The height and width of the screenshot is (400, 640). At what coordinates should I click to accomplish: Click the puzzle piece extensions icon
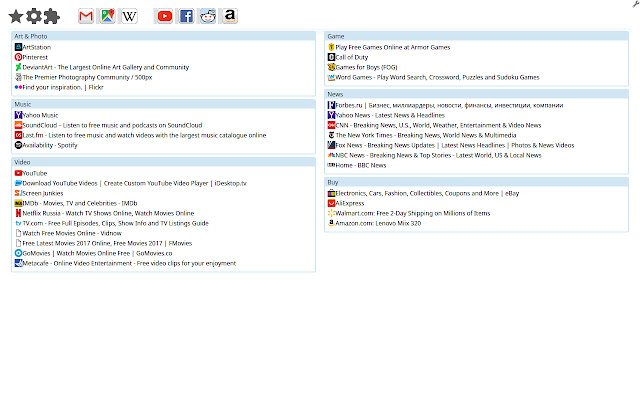click(52, 16)
